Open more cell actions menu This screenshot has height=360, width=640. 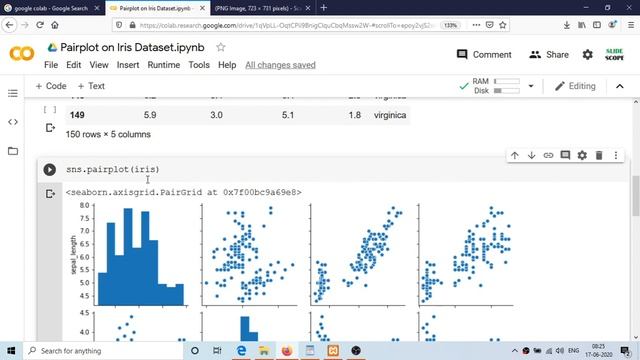tap(616, 156)
